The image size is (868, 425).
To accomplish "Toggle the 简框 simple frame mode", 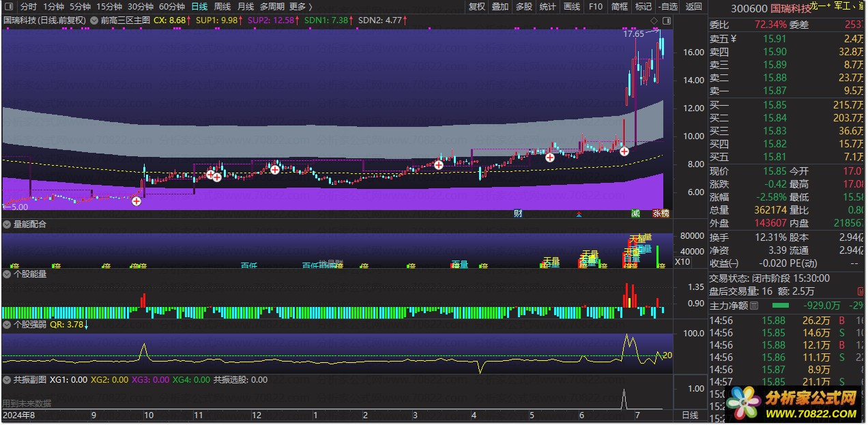I will pyautogui.click(x=620, y=6).
